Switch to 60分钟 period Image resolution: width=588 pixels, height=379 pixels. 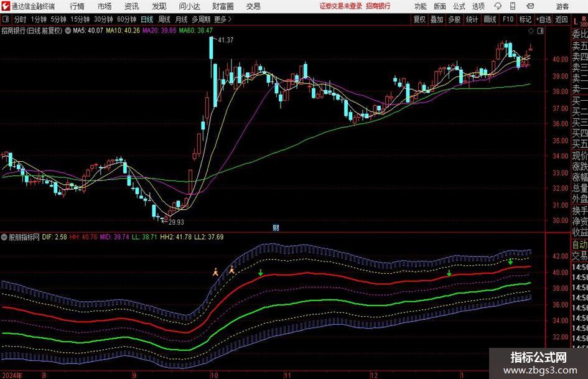pos(126,19)
